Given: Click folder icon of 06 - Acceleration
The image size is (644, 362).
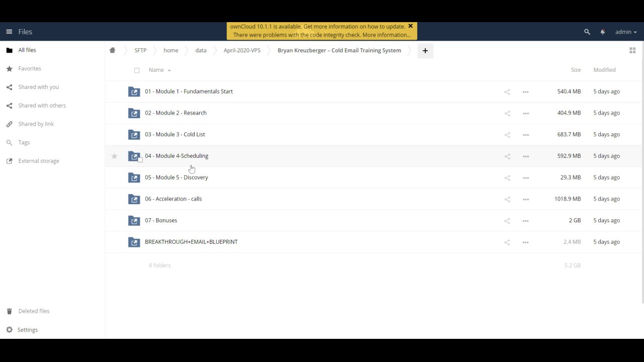Looking at the screenshot, I should tap(134, 199).
